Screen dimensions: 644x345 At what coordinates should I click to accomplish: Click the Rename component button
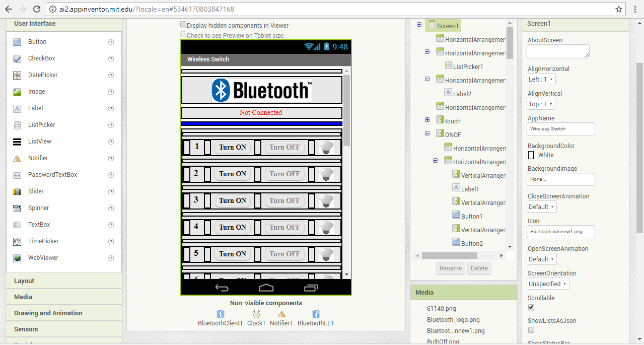[451, 268]
